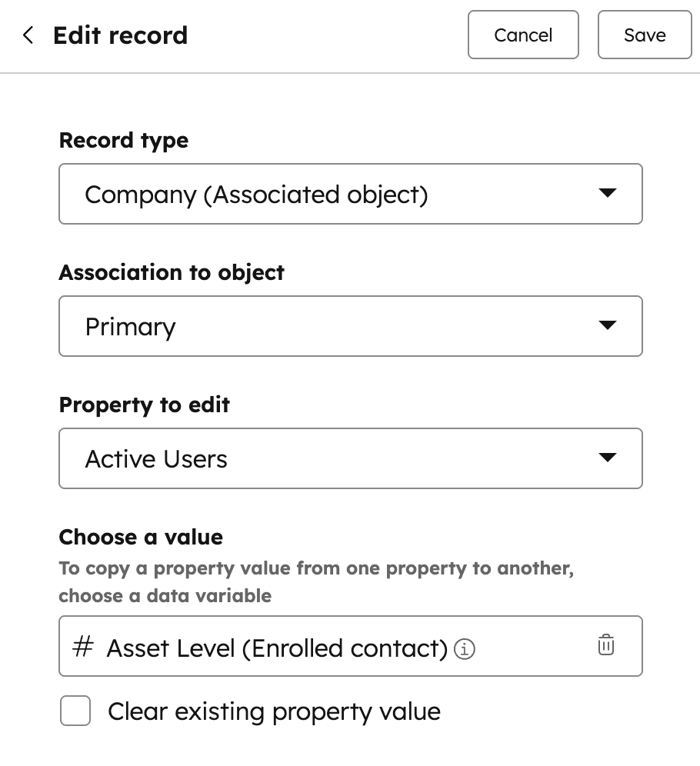The image size is (700, 766).
Task: Select a different association than Primary
Action: coord(351,326)
